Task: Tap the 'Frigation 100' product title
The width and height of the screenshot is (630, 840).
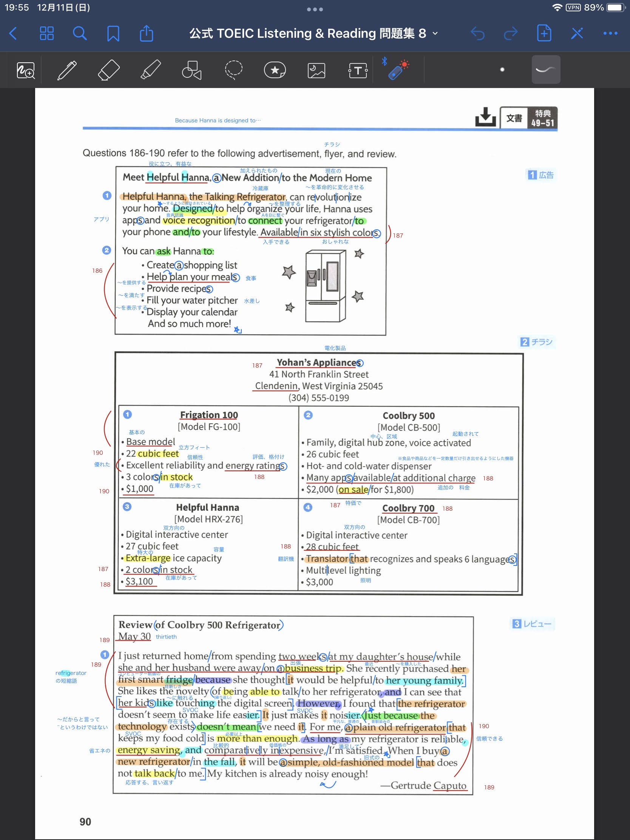Action: click(209, 415)
